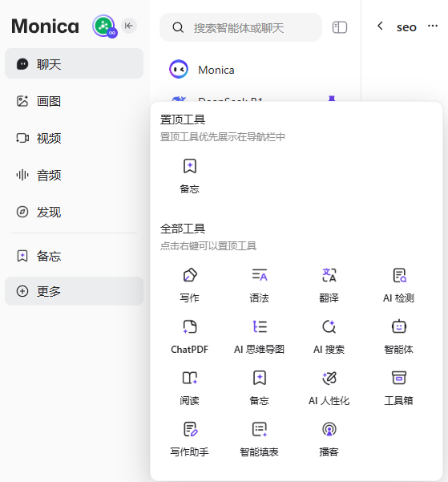
Task: Go to the 视频 video section
Action: click(x=74, y=138)
